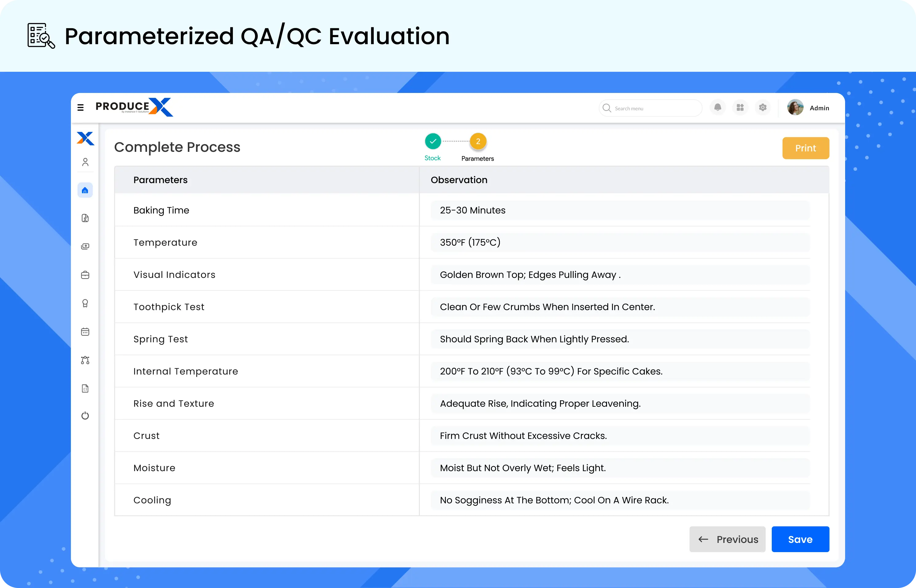Image resolution: width=916 pixels, height=588 pixels.
Task: Click the Print button
Action: click(805, 148)
